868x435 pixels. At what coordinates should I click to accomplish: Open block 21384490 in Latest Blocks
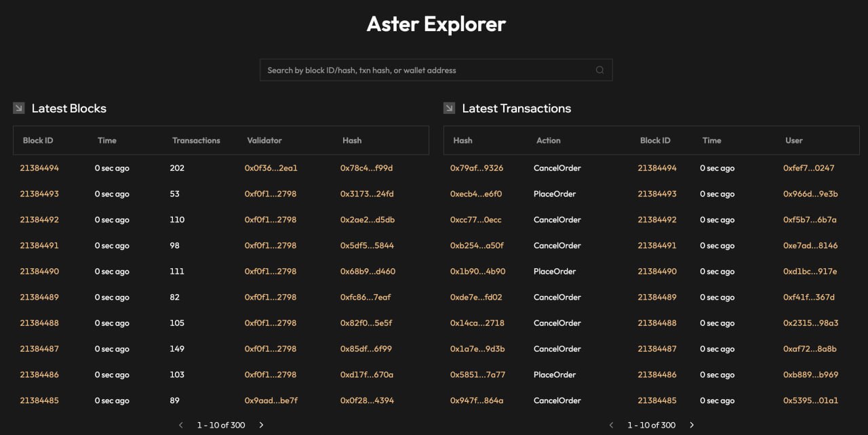click(x=39, y=272)
